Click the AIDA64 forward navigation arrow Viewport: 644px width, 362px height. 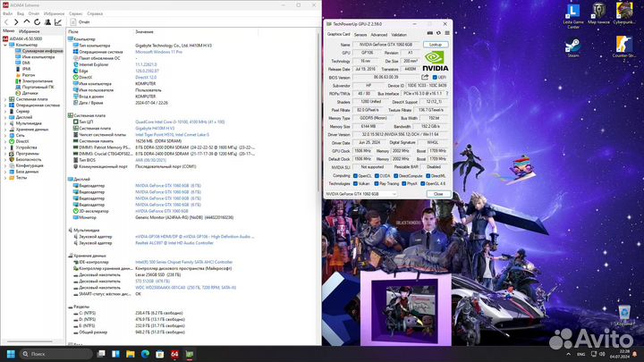pos(16,22)
